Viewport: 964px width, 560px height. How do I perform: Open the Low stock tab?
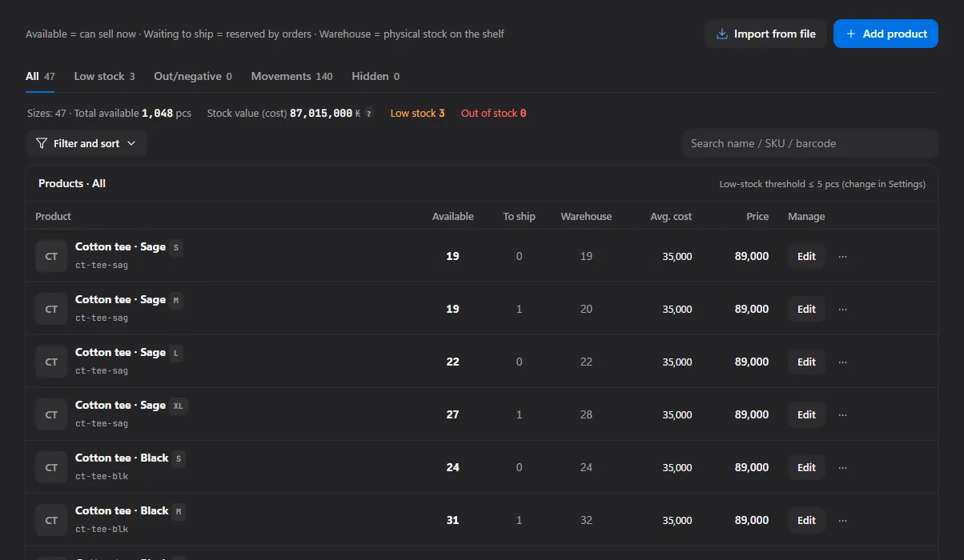point(104,77)
